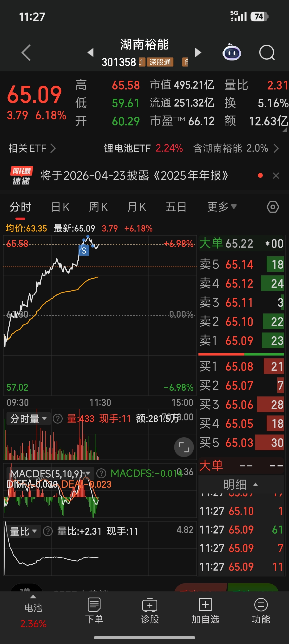Open 下单 order icon

point(94,610)
